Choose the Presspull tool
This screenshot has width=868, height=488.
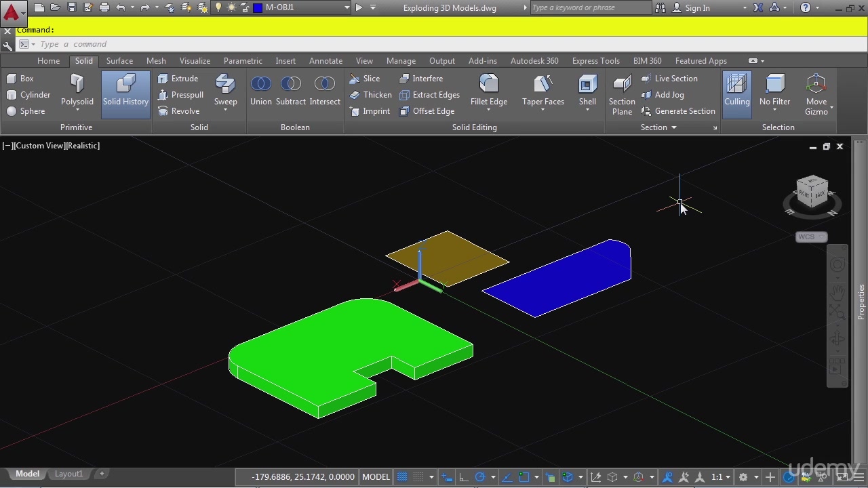pos(180,95)
